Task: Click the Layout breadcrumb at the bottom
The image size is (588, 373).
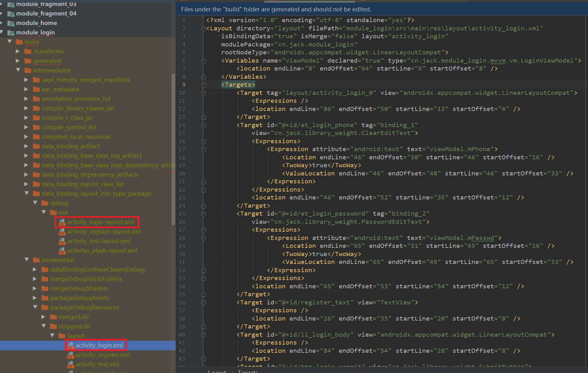Action: (217, 371)
